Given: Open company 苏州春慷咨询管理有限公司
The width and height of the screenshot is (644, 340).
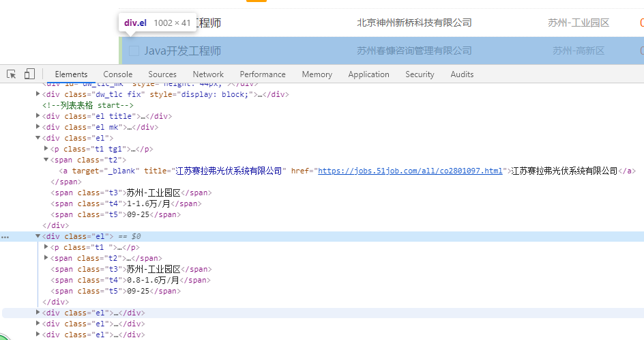Looking at the screenshot, I should tap(414, 51).
